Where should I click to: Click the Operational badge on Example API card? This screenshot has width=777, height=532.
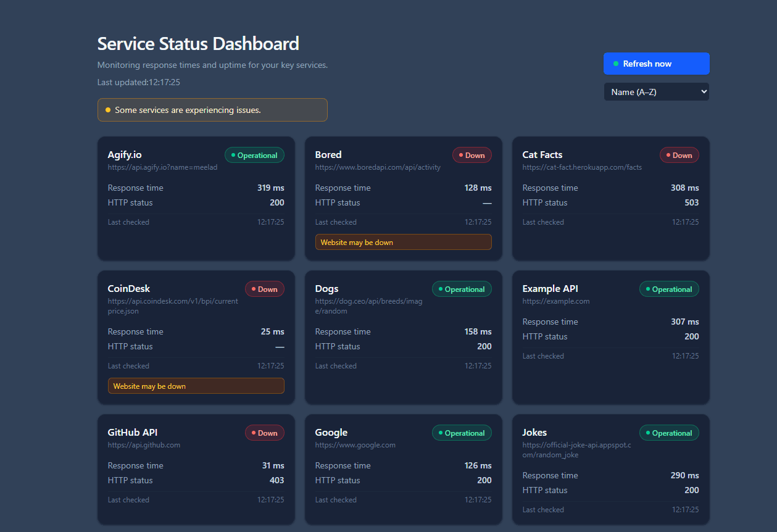point(669,289)
